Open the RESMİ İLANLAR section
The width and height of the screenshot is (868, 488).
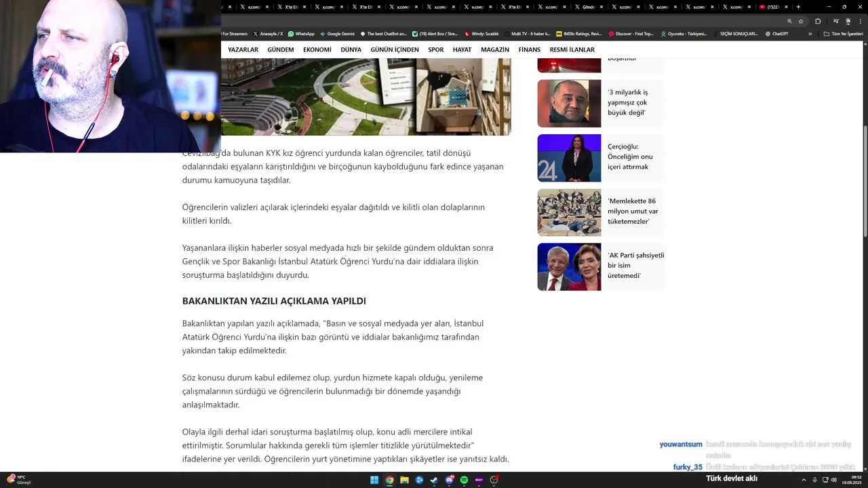tap(572, 49)
